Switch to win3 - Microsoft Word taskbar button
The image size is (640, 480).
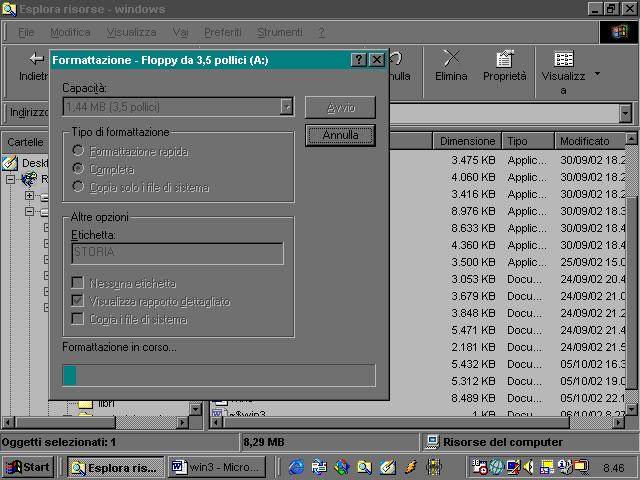click(x=217, y=467)
